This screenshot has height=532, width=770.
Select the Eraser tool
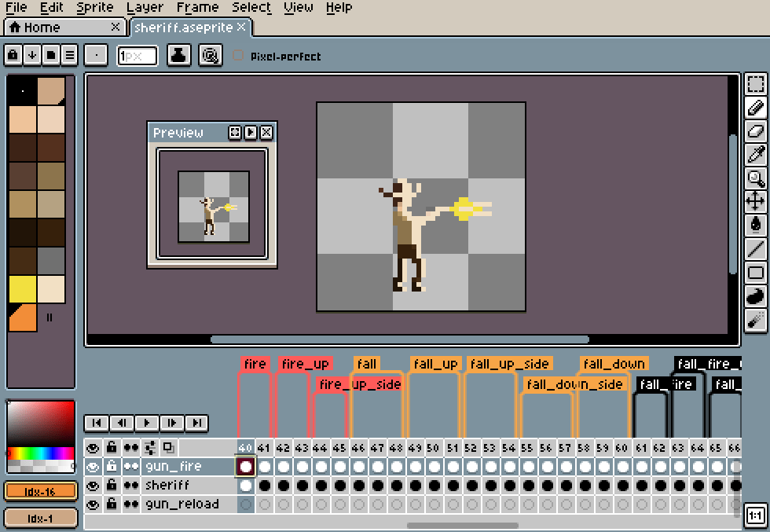755,131
